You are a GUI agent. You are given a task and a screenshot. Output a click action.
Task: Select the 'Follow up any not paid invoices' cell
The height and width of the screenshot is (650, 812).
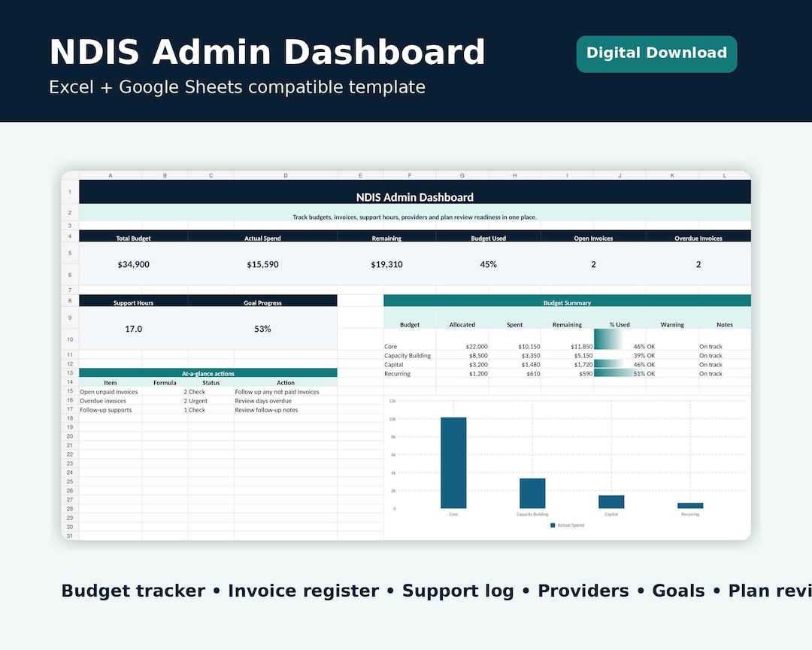tap(286, 392)
